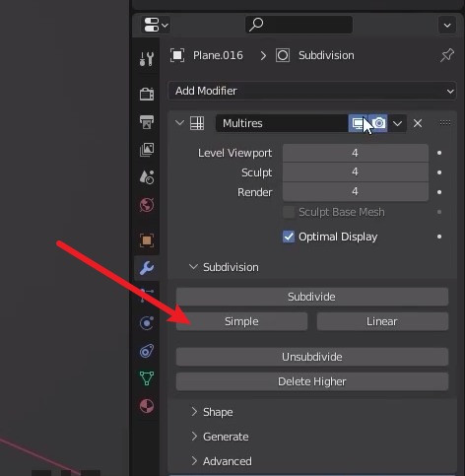This screenshot has width=465, height=476.
Task: Click the Subdivision breadcrumb icon
Action: tap(283, 55)
